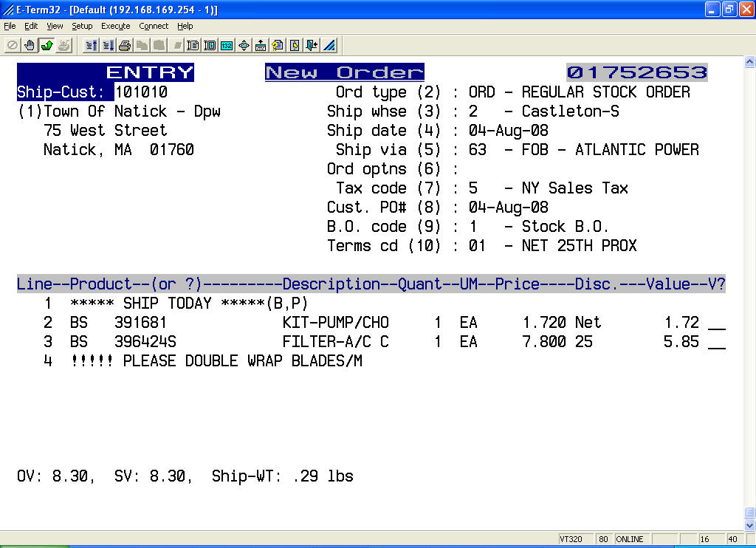Click the text cursor framed page icon
This screenshot has height=548, width=756.
210,45
